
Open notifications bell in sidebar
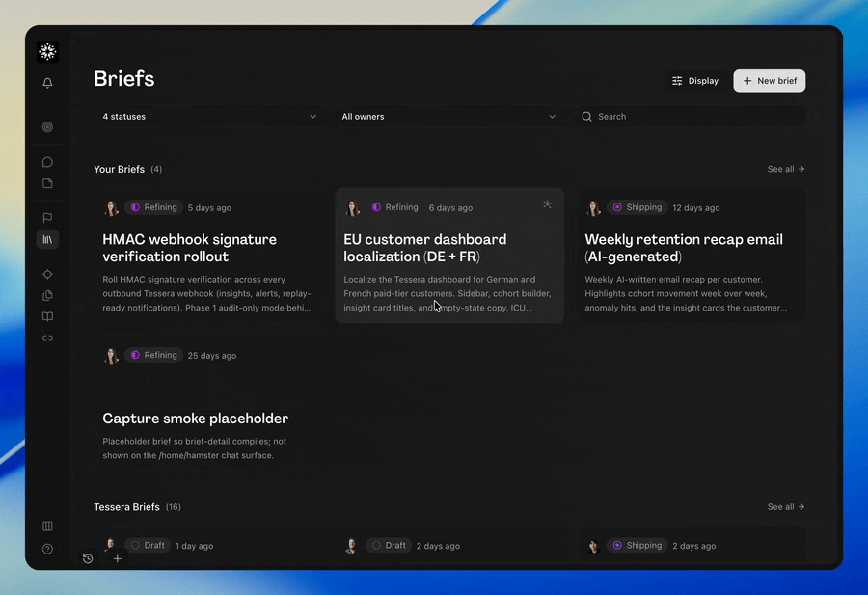pyautogui.click(x=47, y=83)
